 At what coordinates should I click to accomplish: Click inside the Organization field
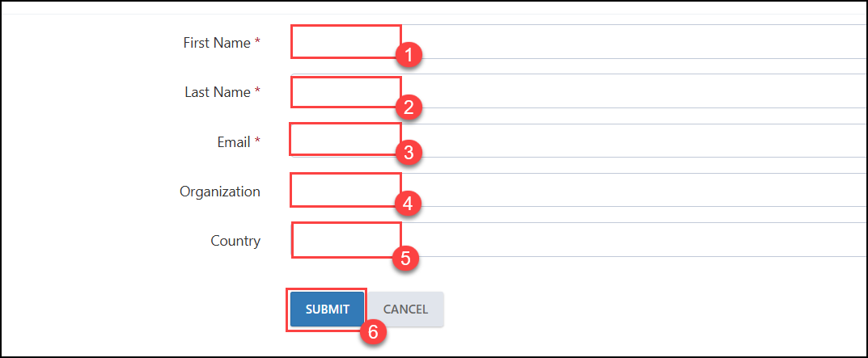[x=579, y=190]
